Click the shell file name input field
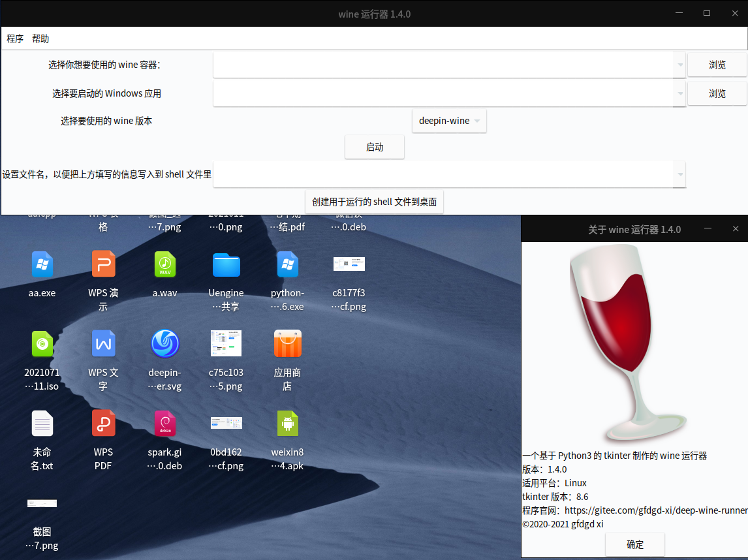This screenshot has height=560, width=748. coord(444,175)
